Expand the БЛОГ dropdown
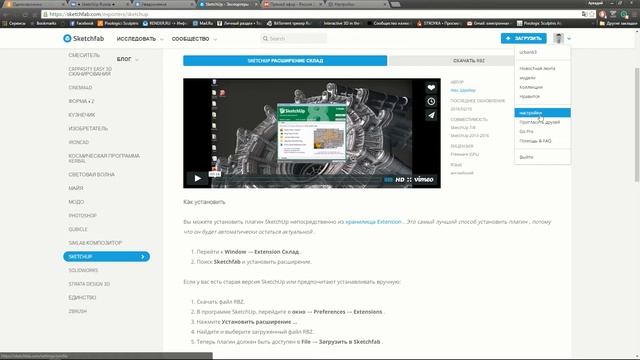This screenshot has height=360, width=640. pyautogui.click(x=127, y=59)
